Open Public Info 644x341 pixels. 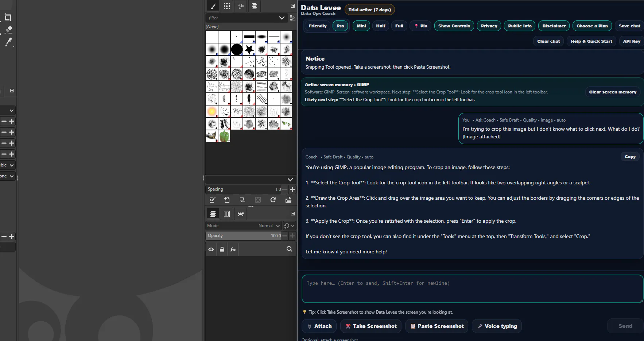click(x=520, y=26)
